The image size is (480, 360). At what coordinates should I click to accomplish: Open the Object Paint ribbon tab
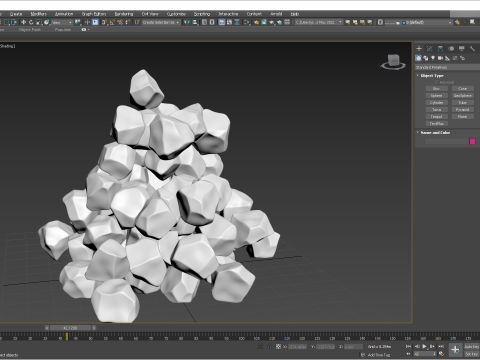point(30,30)
